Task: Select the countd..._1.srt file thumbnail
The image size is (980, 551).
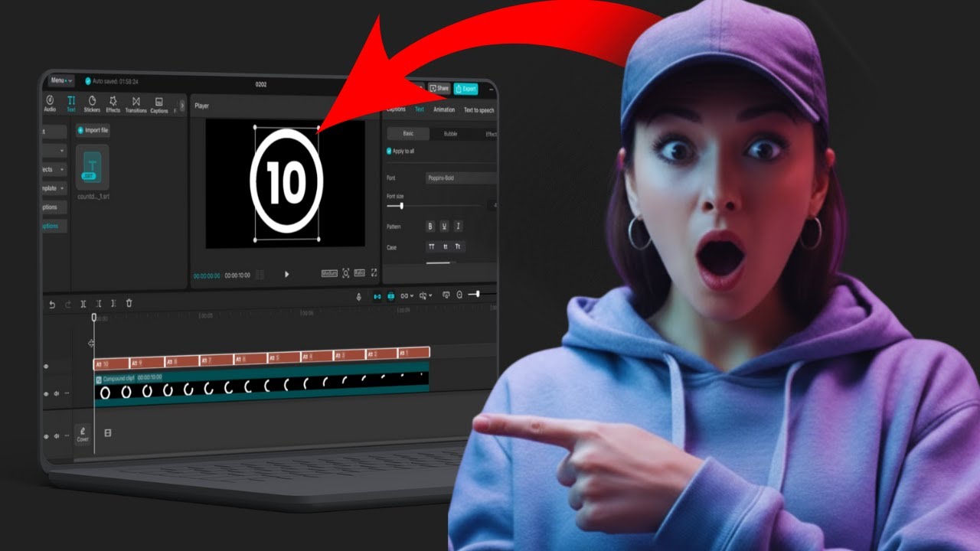Action: (93, 167)
